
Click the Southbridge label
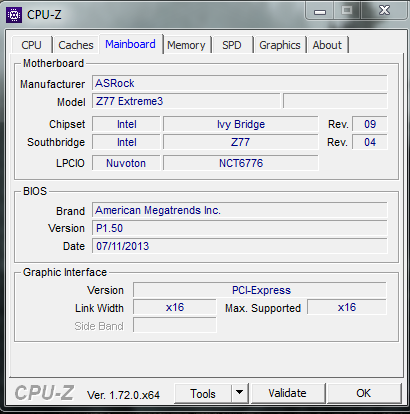pyautogui.click(x=56, y=142)
